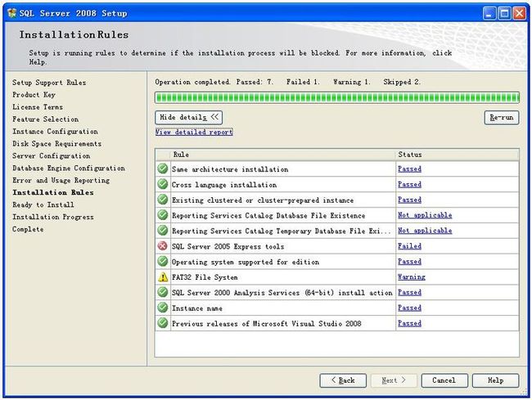Viewport: 532px width, 400px height.
Task: Click the Status column header
Action: click(457, 155)
